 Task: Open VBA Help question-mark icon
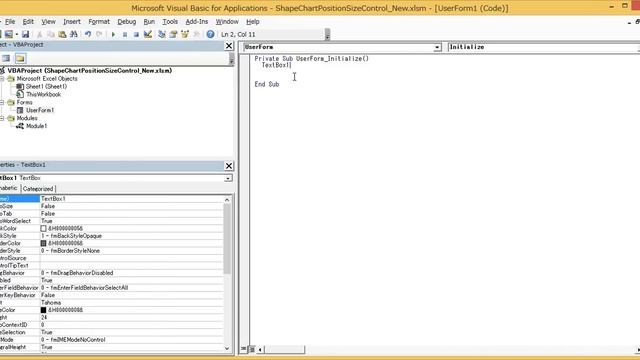tap(210, 35)
